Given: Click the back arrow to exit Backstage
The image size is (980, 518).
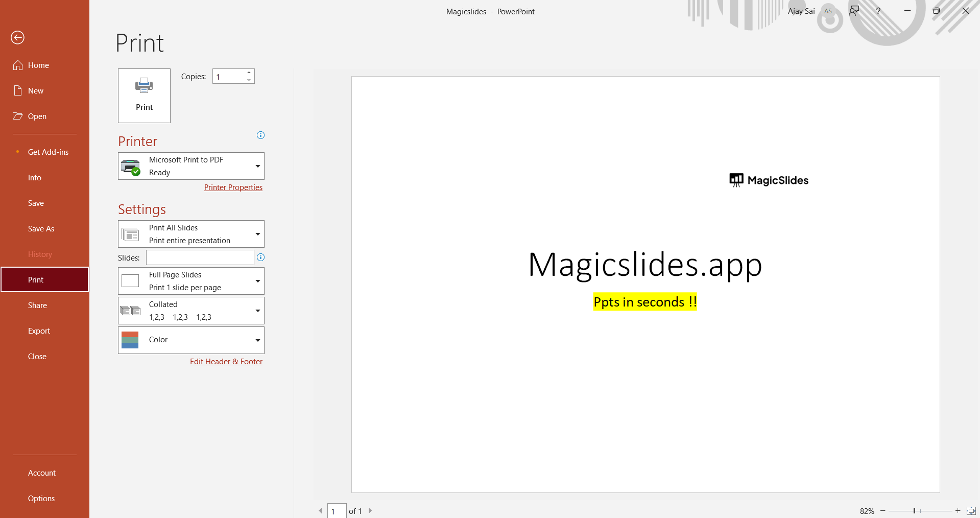Looking at the screenshot, I should point(17,37).
